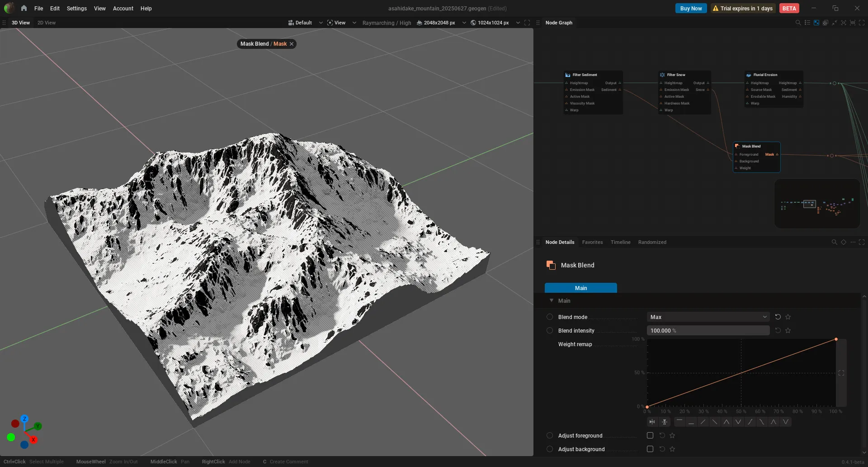Close the Mask Blend / Mask preview tag

pos(292,44)
